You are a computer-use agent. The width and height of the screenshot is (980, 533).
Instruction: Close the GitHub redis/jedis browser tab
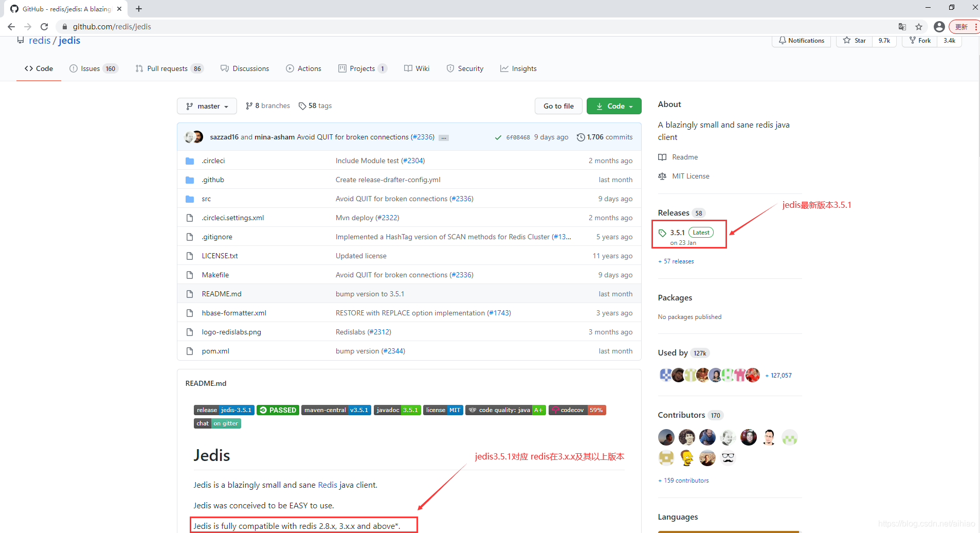click(x=119, y=9)
